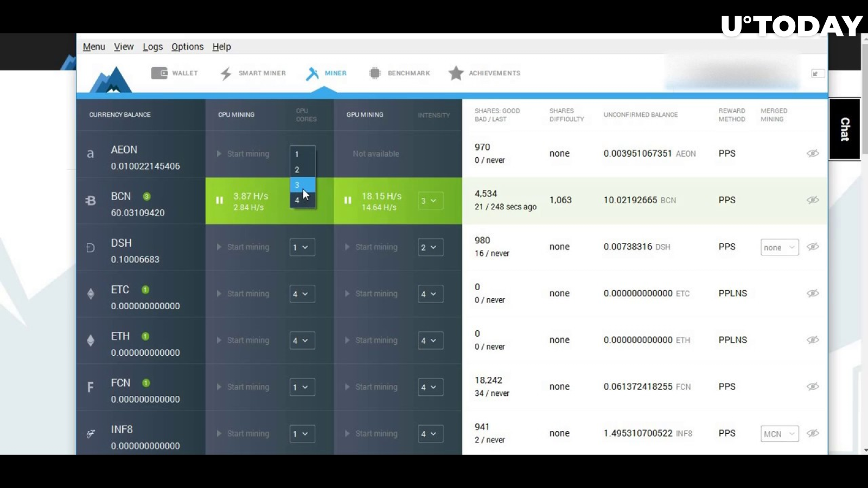This screenshot has height=488, width=868.
Task: Open the Help menu
Action: [x=221, y=47]
